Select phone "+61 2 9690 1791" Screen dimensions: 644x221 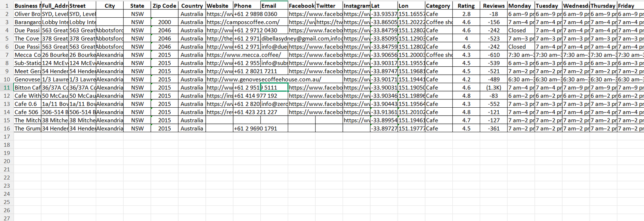(x=247, y=129)
